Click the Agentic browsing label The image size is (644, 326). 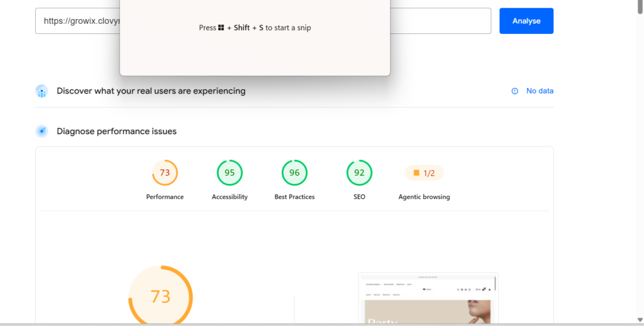[x=425, y=197]
